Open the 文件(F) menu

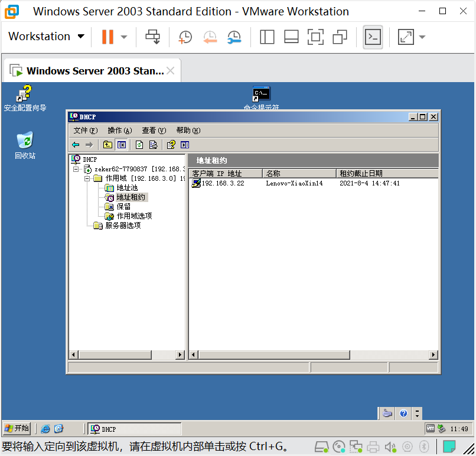point(85,131)
